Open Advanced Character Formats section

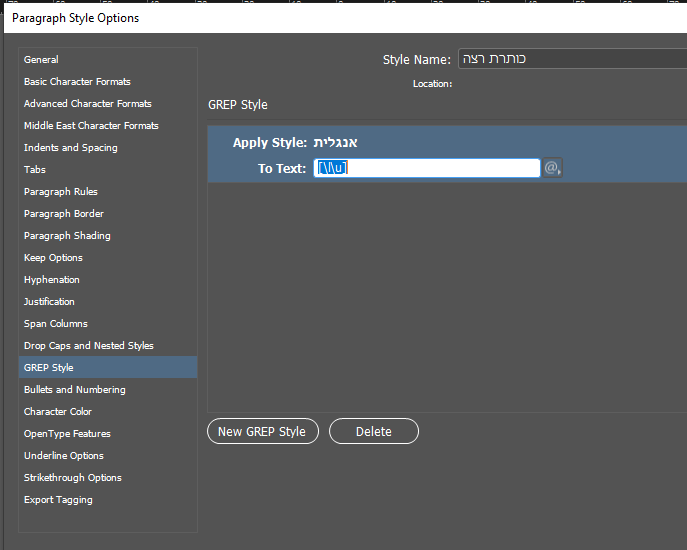pos(108,103)
